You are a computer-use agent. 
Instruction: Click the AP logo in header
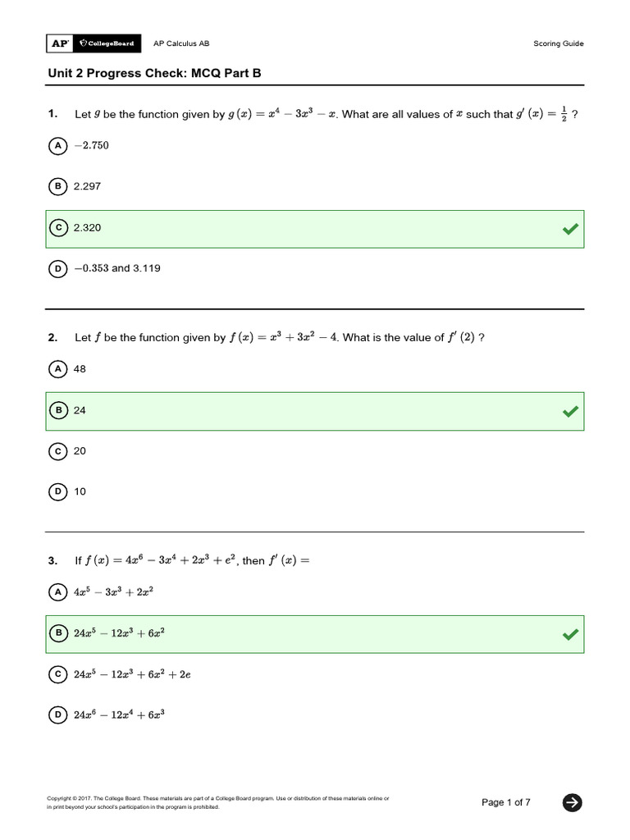click(x=59, y=43)
